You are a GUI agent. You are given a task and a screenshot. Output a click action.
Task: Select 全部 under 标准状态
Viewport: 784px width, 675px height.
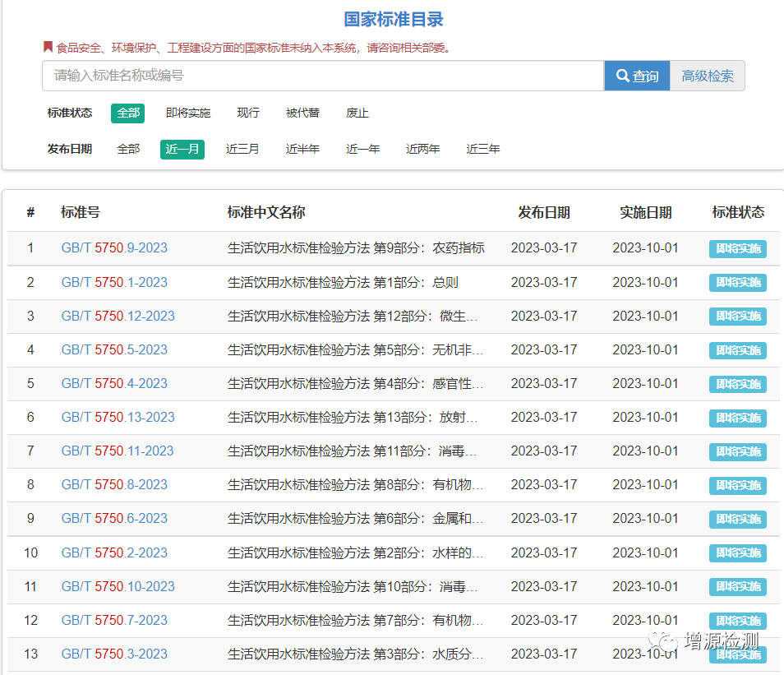[127, 113]
